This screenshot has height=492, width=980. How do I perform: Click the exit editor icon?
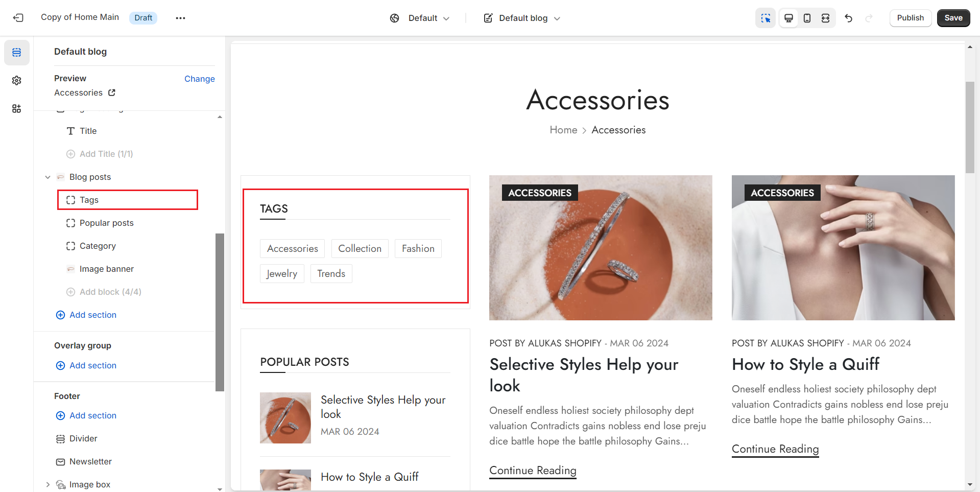[x=18, y=18]
